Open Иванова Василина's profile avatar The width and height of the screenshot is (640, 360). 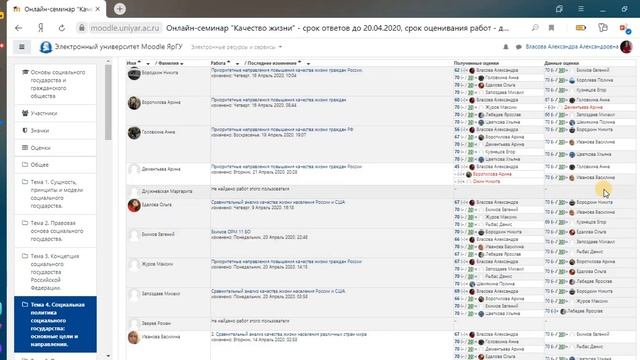[133, 338]
